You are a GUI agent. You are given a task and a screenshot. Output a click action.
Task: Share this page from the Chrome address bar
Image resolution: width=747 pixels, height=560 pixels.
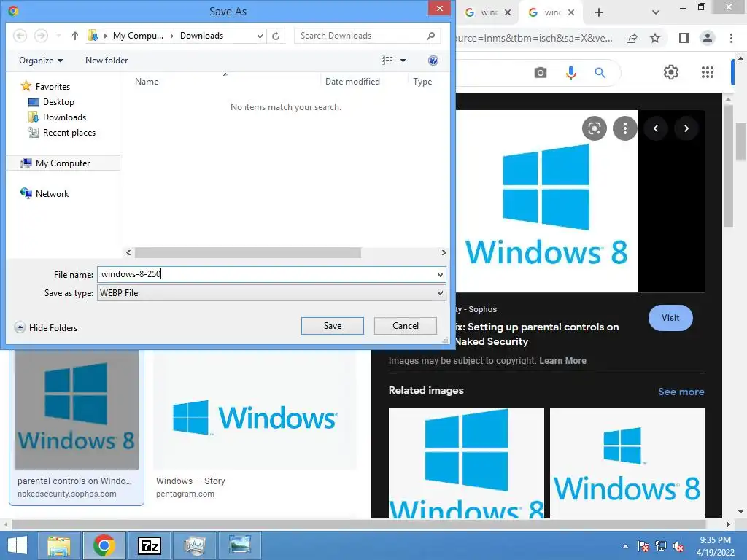click(x=632, y=38)
